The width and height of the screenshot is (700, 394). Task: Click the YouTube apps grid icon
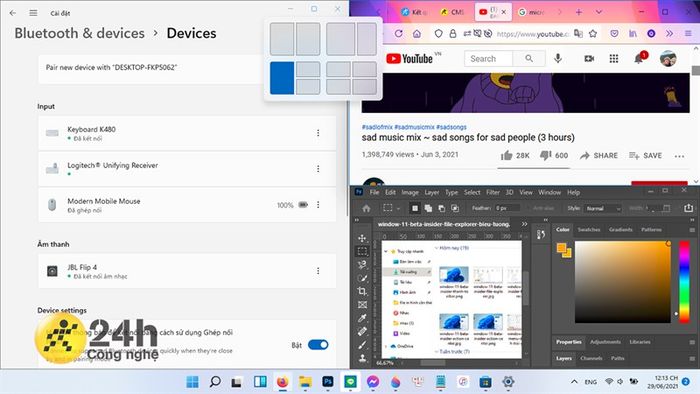(x=614, y=58)
